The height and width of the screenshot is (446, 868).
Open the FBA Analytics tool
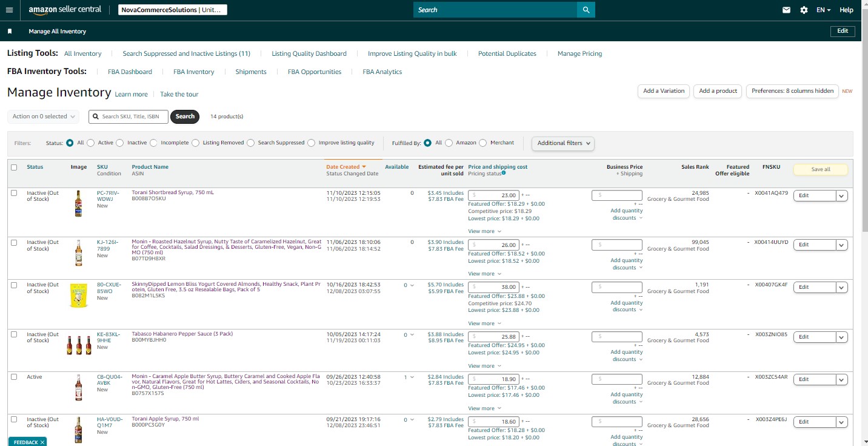coord(382,72)
